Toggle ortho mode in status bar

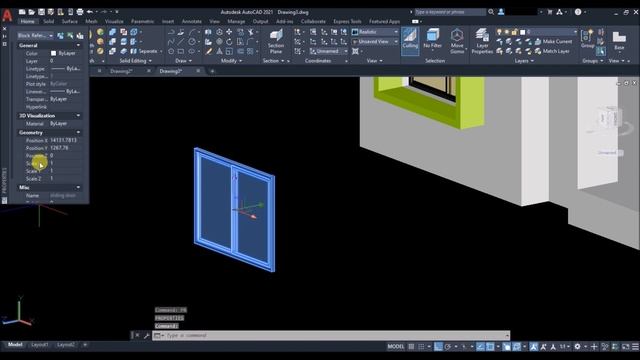[x=438, y=347]
